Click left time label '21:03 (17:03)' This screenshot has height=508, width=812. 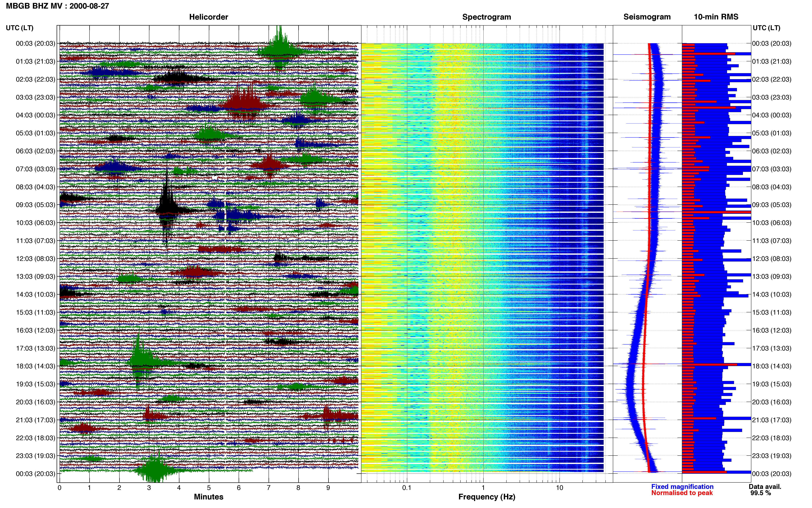tap(35, 420)
